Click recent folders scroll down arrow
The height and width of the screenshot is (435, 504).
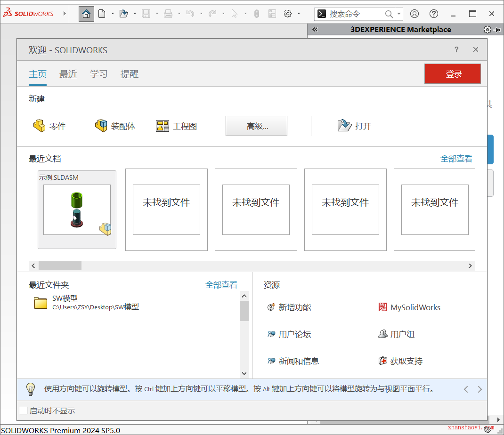point(244,373)
